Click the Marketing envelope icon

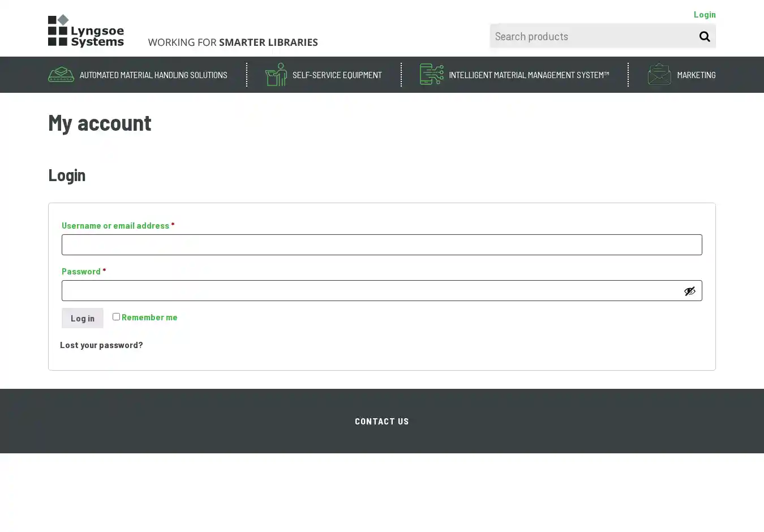coord(659,75)
